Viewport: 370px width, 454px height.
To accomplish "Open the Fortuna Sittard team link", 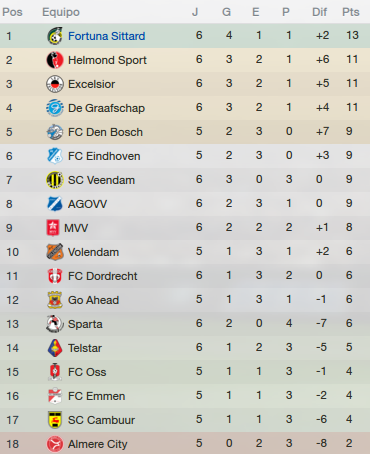I will pyautogui.click(x=107, y=36).
